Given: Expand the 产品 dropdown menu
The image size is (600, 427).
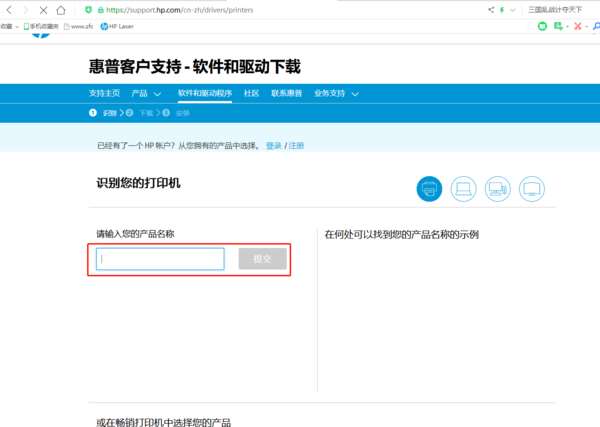Looking at the screenshot, I should (146, 93).
